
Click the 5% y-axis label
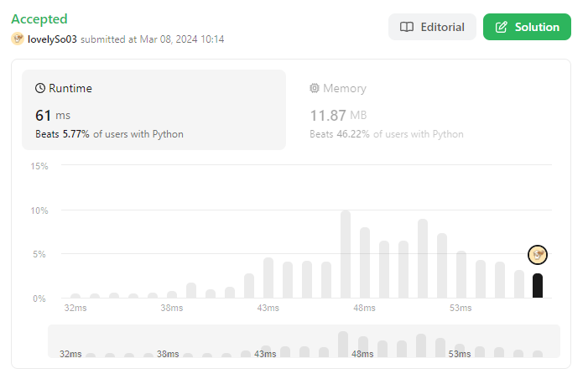coord(39,255)
